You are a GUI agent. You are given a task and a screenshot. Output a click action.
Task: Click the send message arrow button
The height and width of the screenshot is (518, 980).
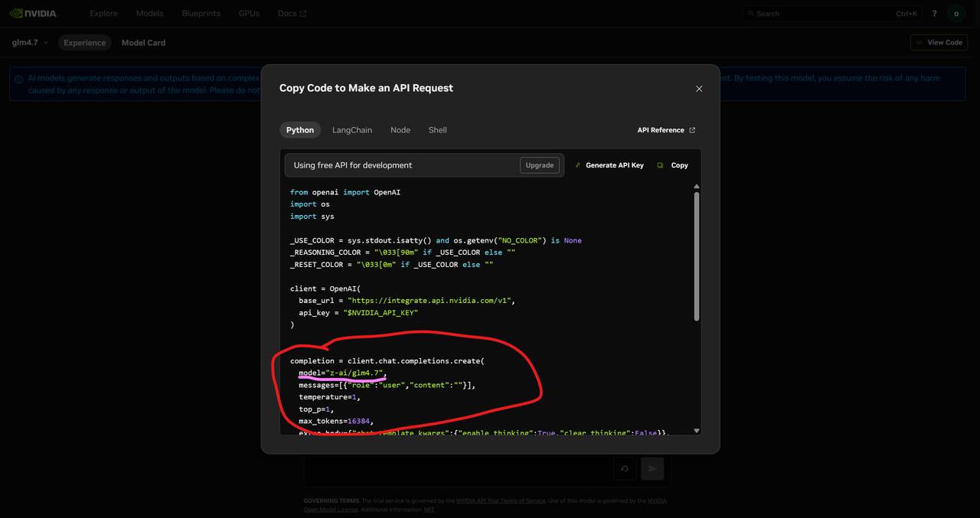(652, 468)
